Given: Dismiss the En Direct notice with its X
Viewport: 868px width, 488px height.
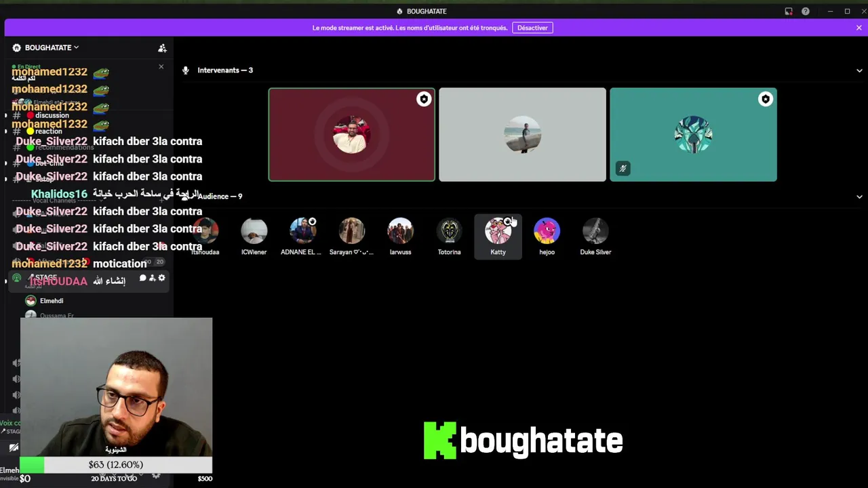Looking at the screenshot, I should [x=161, y=66].
